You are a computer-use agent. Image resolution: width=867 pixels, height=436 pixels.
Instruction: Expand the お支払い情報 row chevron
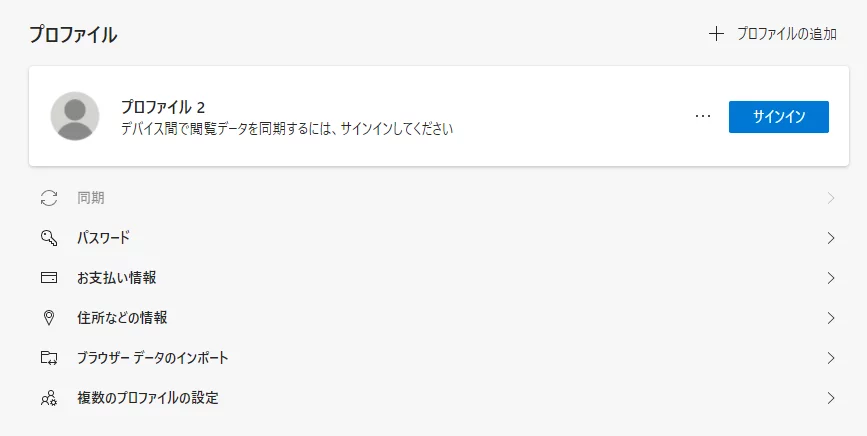coord(831,278)
